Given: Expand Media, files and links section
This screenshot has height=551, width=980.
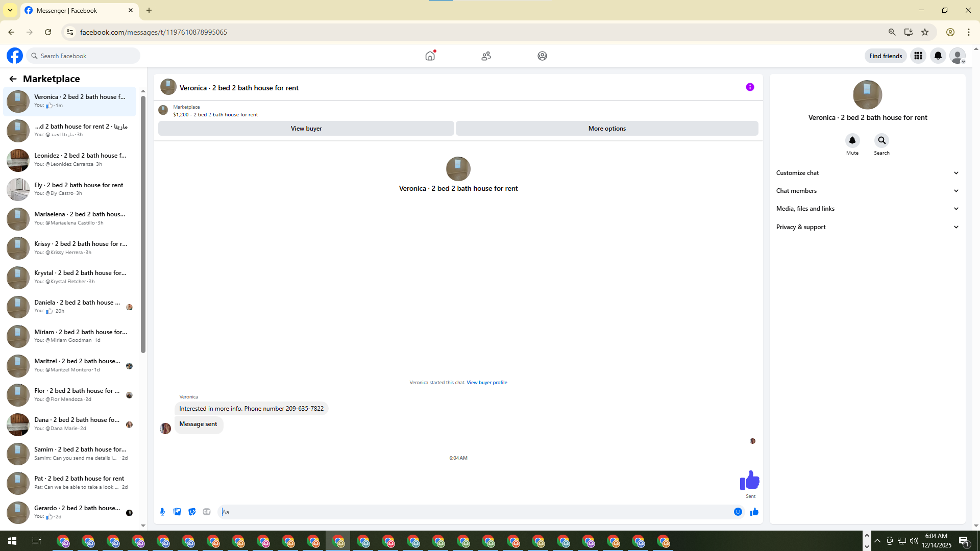Looking at the screenshot, I should 867,209.
